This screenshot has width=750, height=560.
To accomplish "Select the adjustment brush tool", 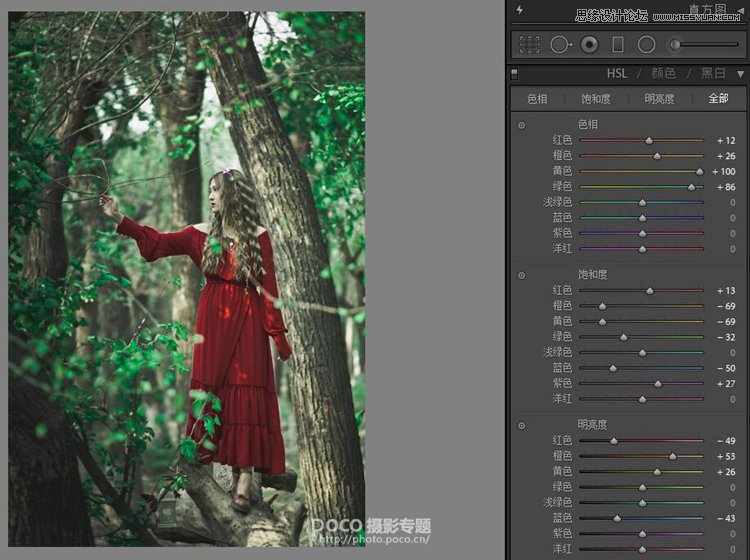I will pyautogui.click(x=675, y=44).
